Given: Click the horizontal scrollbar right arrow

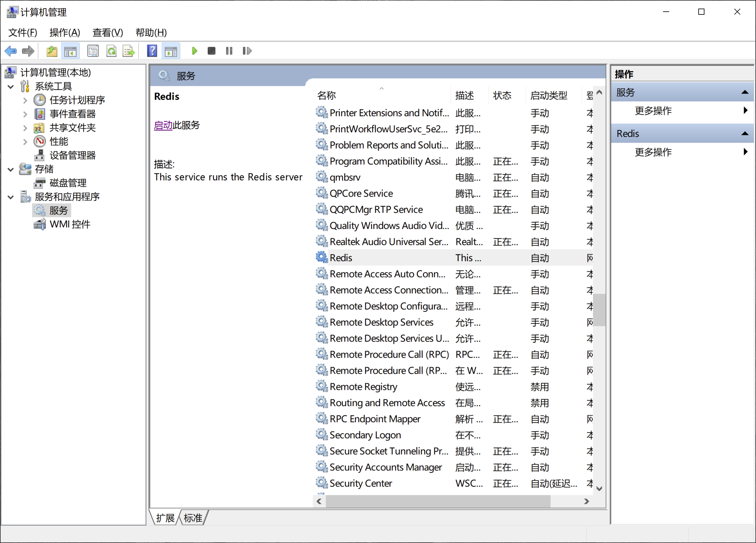Looking at the screenshot, I should tap(587, 501).
